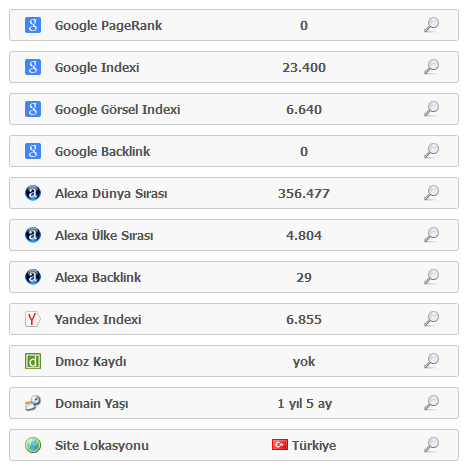The image size is (472, 469).
Task: Click the Google PageRank label
Action: coord(108,26)
